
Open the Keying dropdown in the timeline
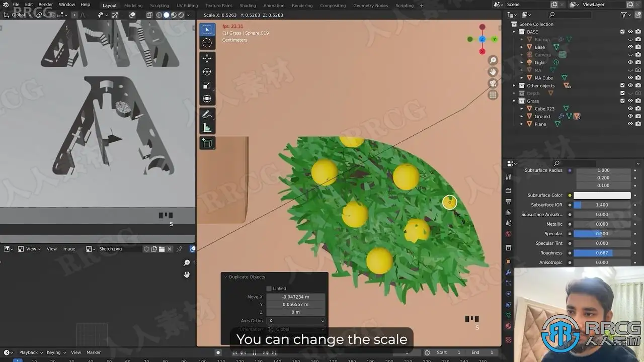55,352
